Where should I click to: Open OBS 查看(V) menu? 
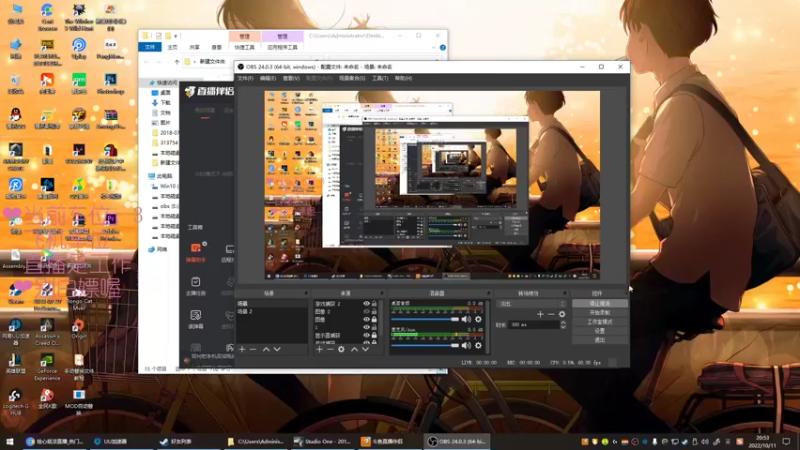[291, 79]
